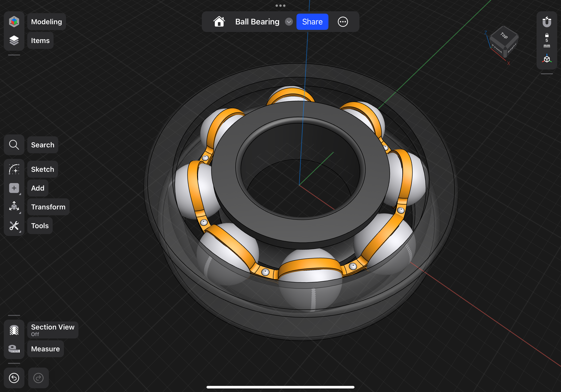Viewport: 561px width, 392px height.
Task: Go to Home screen
Action: coord(219,22)
